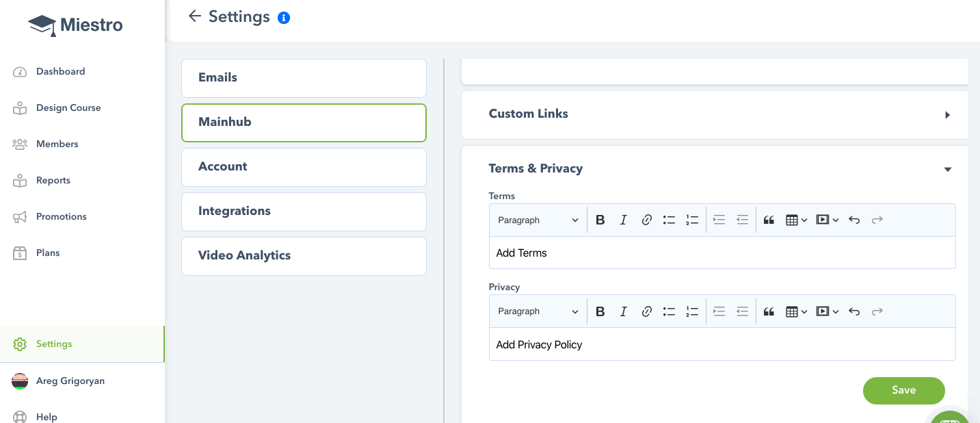Viewport: 980px width, 423px height.
Task: Decrease indent in the Terms editor
Action: pyautogui.click(x=743, y=220)
